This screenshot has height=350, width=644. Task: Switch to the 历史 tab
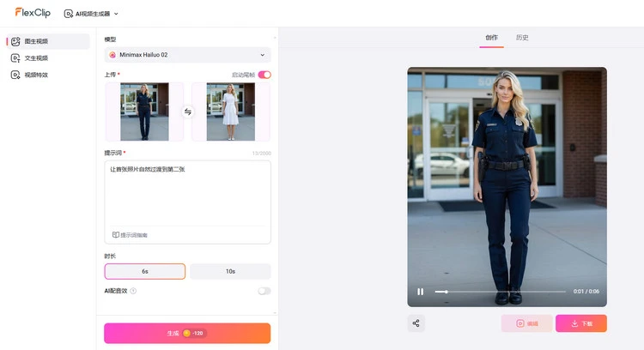522,38
